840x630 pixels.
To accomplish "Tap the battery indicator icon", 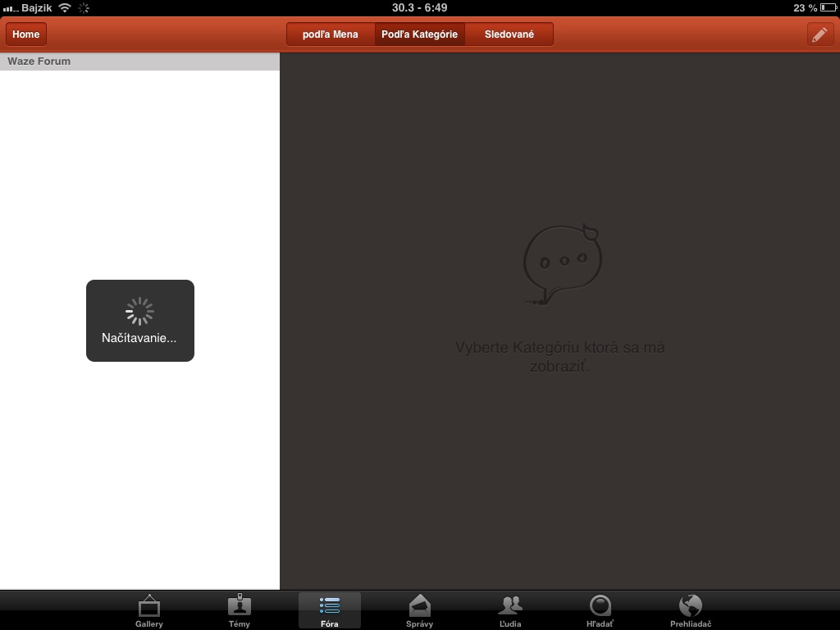I will pyautogui.click(x=828, y=8).
